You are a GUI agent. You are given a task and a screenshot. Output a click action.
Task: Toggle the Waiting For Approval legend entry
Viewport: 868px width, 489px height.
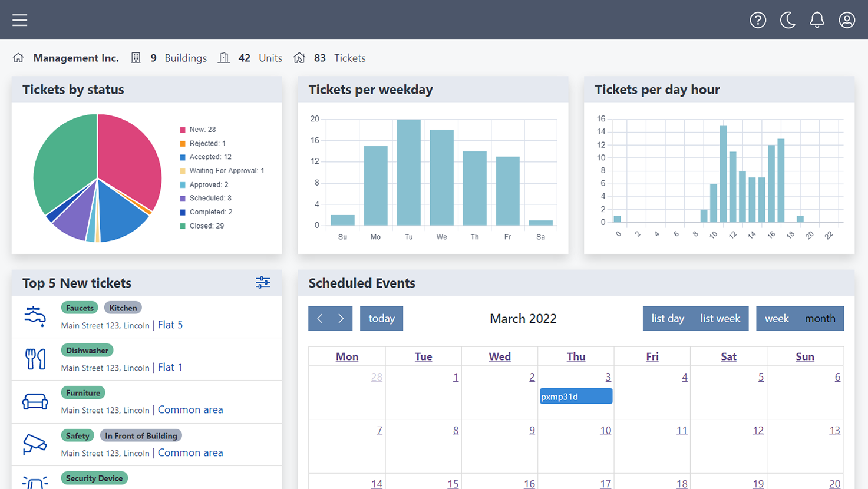click(222, 171)
